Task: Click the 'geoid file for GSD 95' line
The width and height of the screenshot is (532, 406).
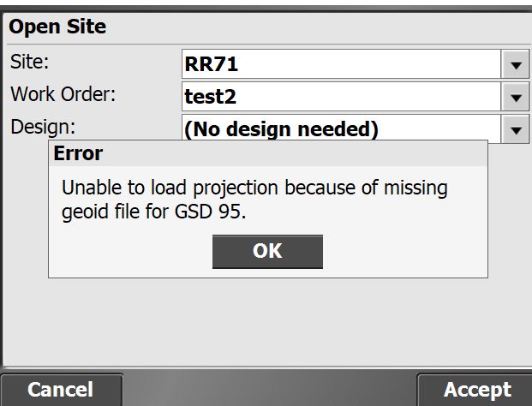Action: (154, 212)
